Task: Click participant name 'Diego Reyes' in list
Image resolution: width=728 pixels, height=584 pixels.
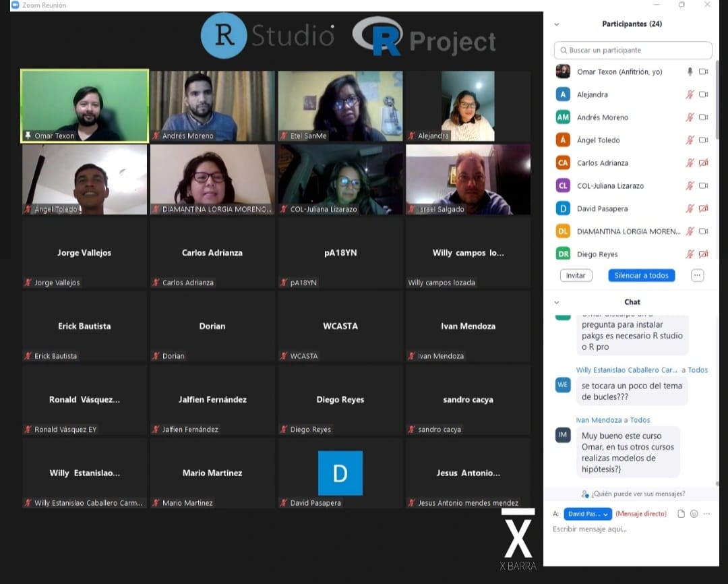Action: tap(597, 254)
